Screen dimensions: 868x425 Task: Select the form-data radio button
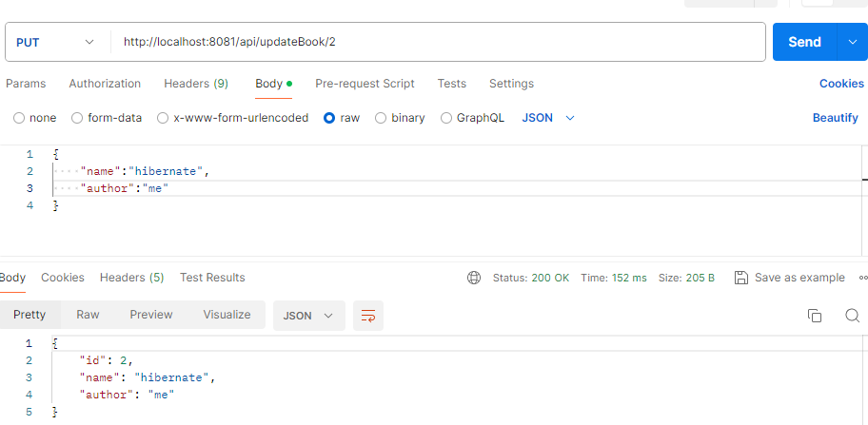click(77, 118)
